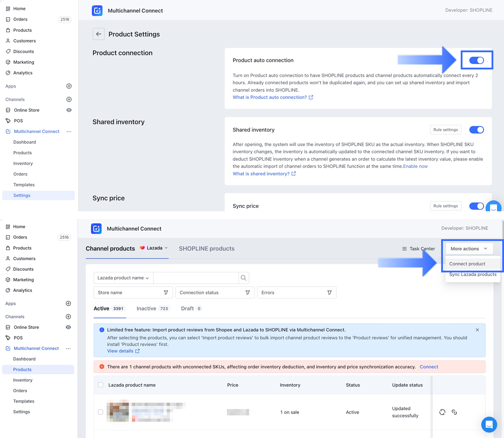Select Sync Lazada products menu option
Screen dimensions: 504x438
tap(473, 274)
